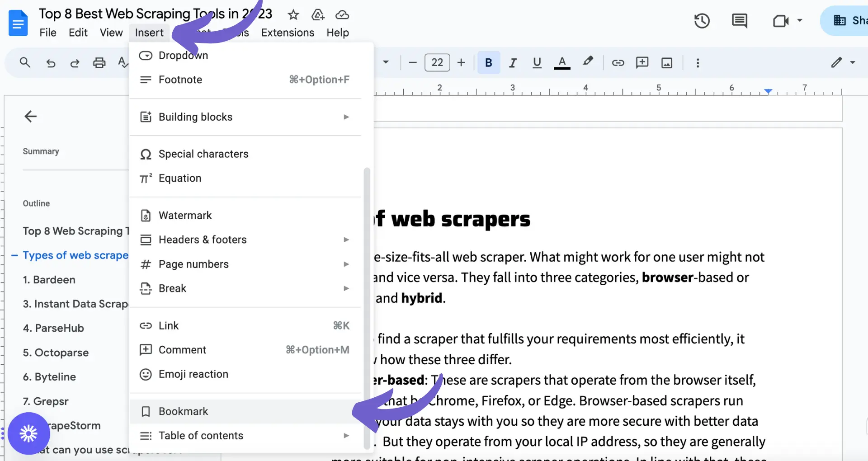Screen dimensions: 868x461
Task: Show all comments icon
Action: click(x=740, y=21)
